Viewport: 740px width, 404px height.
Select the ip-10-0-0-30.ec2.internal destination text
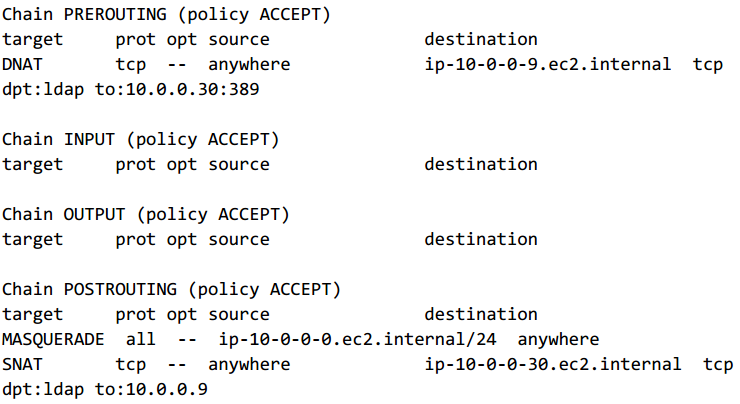(x=553, y=364)
